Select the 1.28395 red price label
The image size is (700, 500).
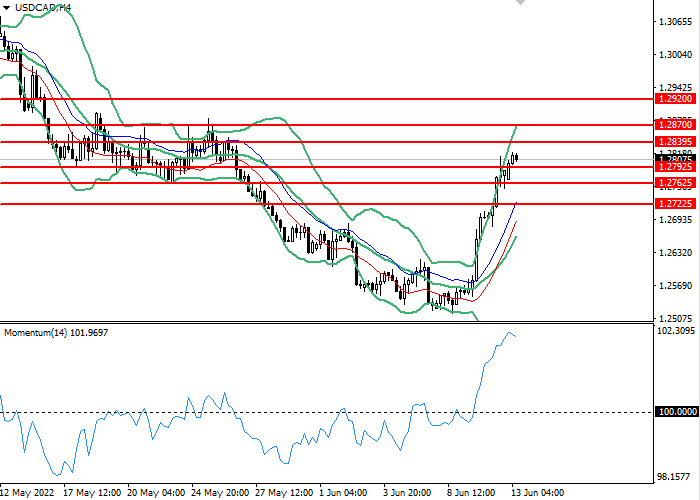pos(676,143)
